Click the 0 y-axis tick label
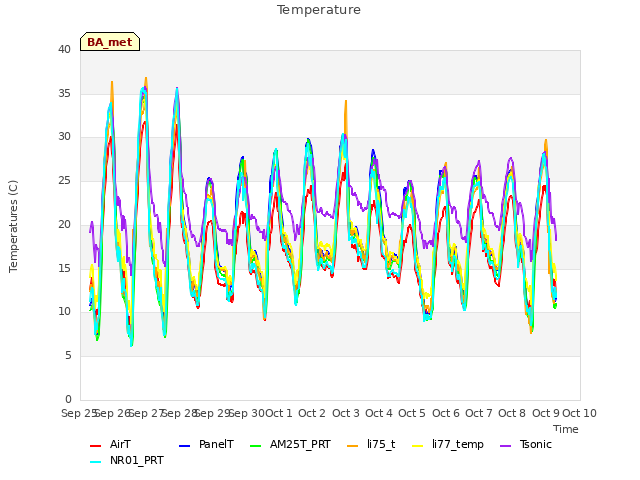This screenshot has width=640, height=480. point(68,399)
